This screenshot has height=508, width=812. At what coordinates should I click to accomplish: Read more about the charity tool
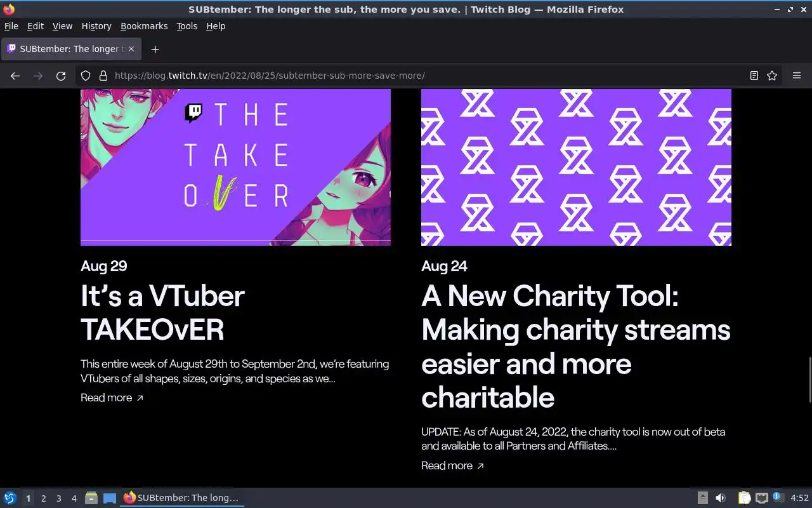[453, 465]
